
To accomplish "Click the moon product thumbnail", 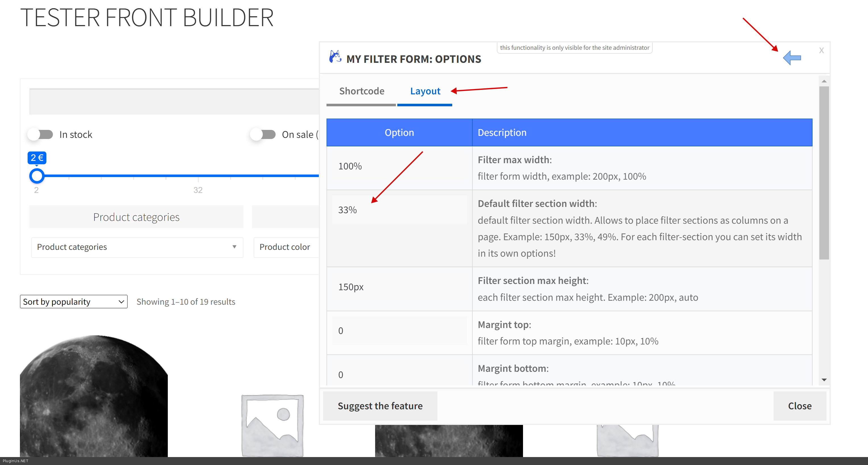I will [x=94, y=396].
